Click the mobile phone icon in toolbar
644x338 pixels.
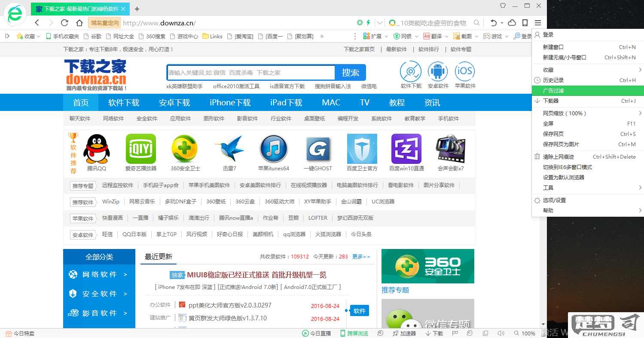525,23
